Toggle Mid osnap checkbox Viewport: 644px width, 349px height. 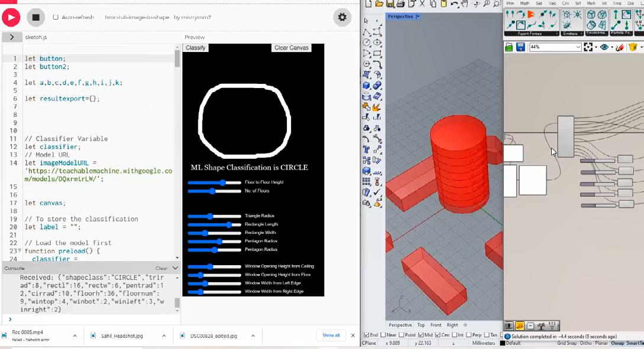(x=420, y=335)
